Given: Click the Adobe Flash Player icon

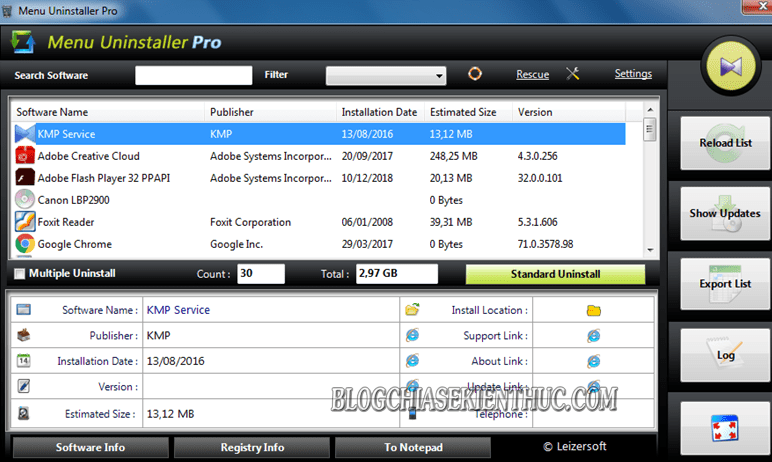Looking at the screenshot, I should 25,178.
